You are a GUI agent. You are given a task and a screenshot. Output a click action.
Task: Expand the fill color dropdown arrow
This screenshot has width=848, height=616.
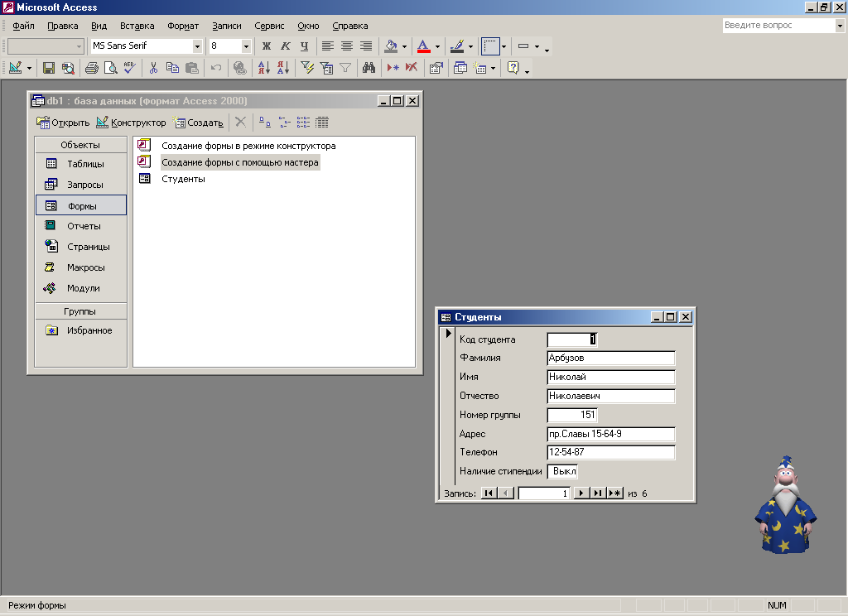[x=404, y=46]
